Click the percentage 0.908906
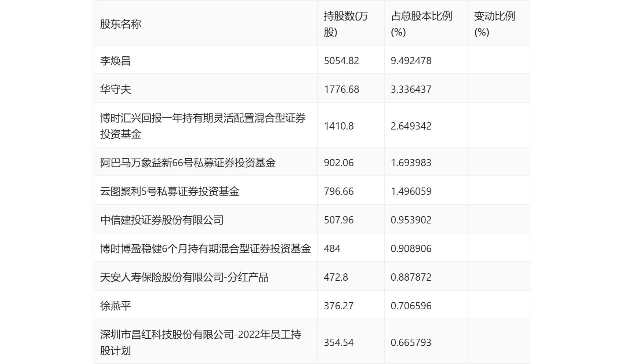The height and width of the screenshot is (364, 624). pos(411,248)
